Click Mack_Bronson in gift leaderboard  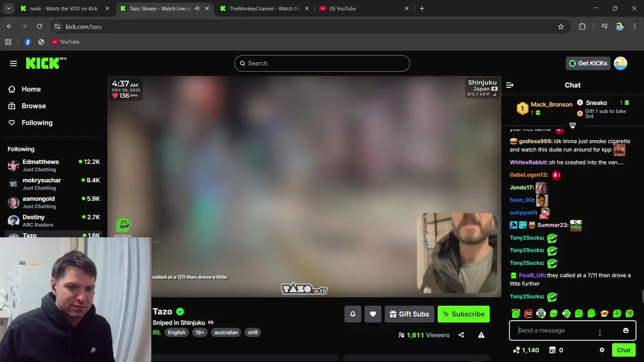551,105
